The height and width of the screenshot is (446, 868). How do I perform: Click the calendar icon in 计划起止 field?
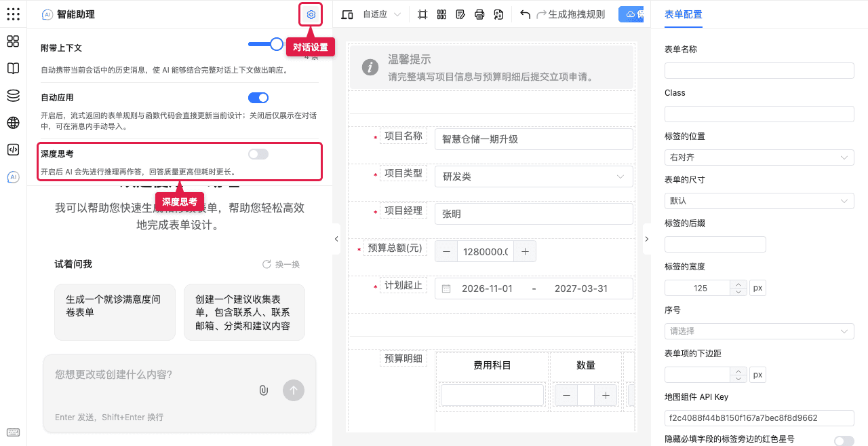coord(446,289)
